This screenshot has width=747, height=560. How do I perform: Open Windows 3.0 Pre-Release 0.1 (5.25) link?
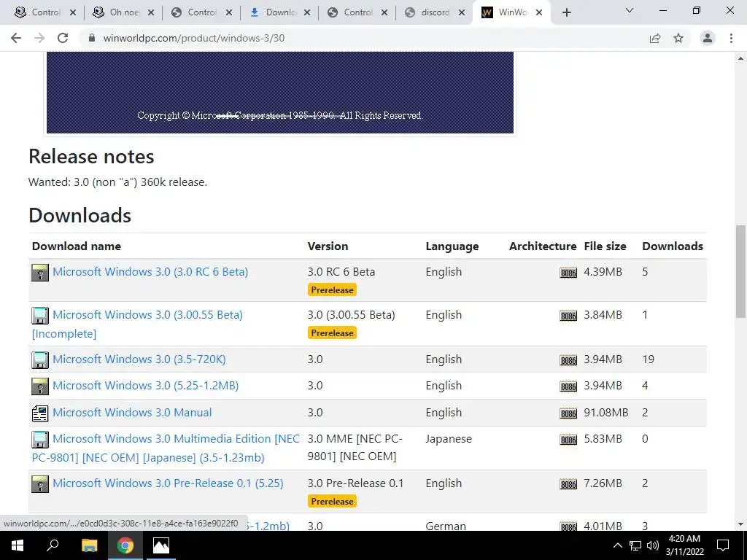click(168, 483)
